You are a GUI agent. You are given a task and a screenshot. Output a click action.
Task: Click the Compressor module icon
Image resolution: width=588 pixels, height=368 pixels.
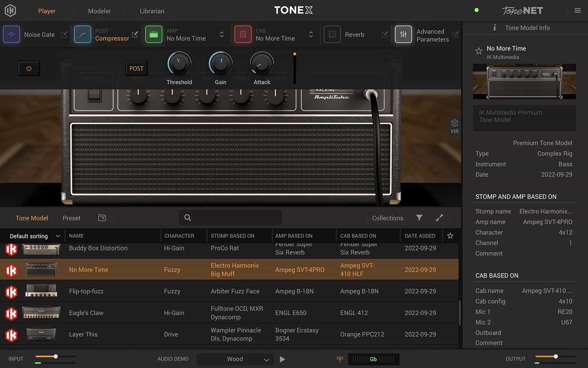(83, 34)
